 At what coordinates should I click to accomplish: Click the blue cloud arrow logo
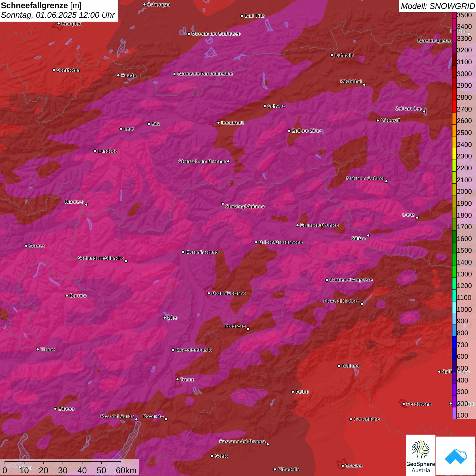tap(456, 456)
